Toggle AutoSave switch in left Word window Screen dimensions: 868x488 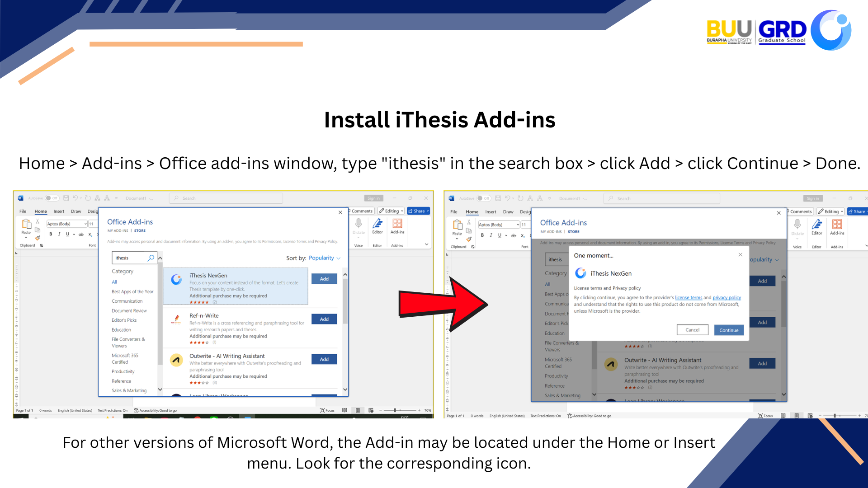(52, 198)
